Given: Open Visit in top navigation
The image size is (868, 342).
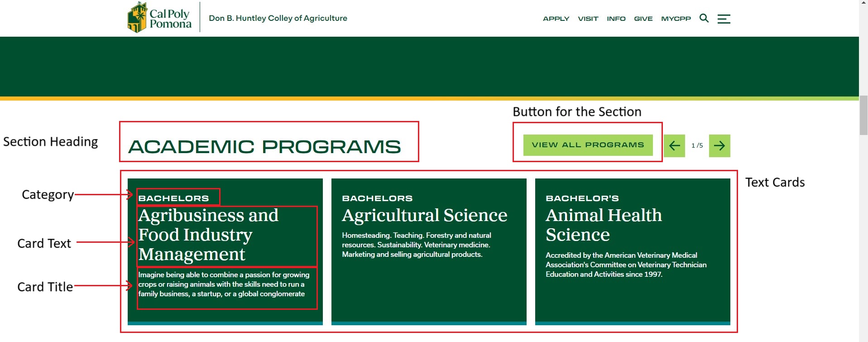Looking at the screenshot, I should tap(588, 19).
